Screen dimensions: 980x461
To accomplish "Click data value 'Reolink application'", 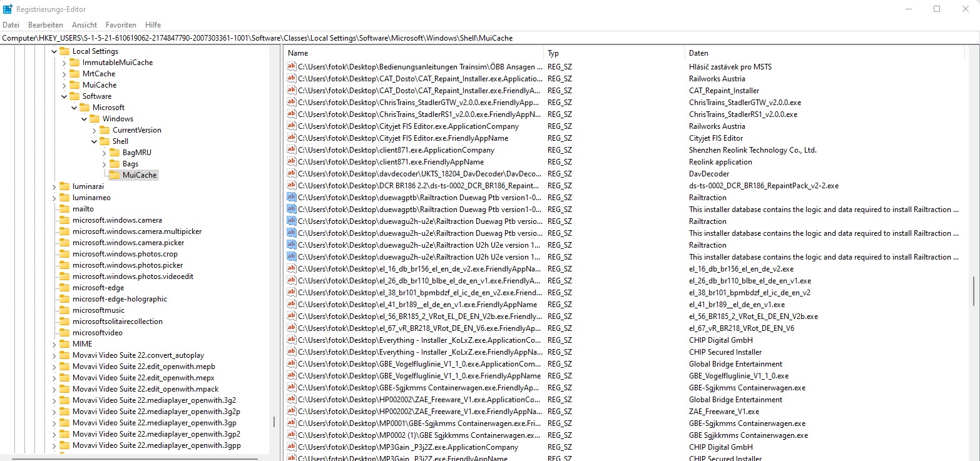I will tap(720, 162).
